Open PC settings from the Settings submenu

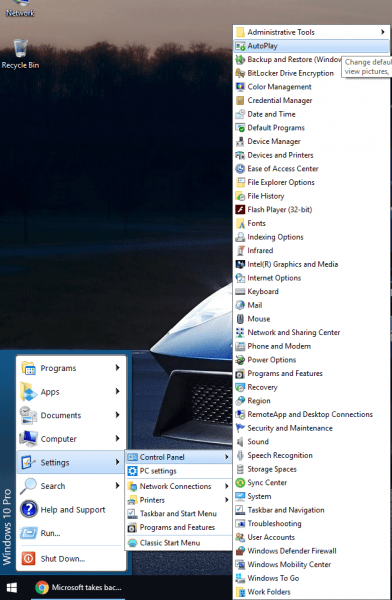click(x=179, y=471)
